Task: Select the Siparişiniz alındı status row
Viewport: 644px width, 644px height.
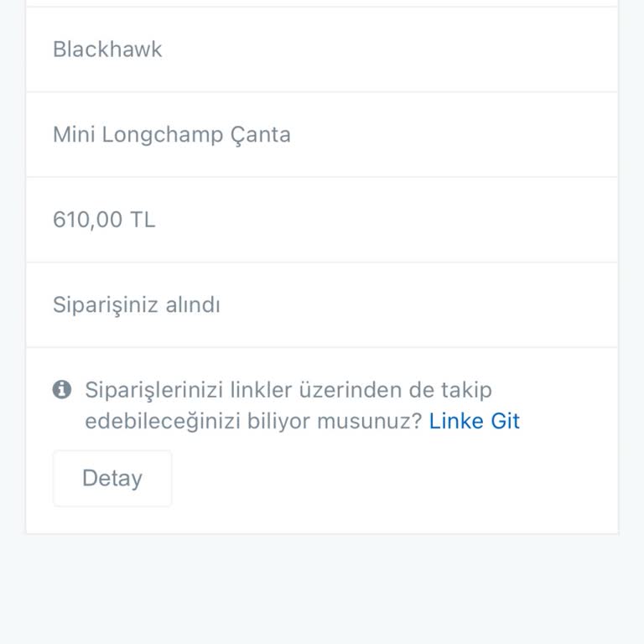Action: point(322,304)
